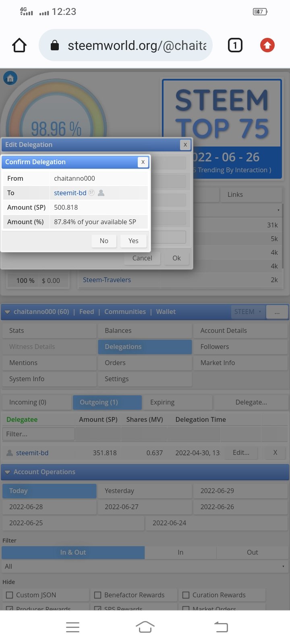Open the Balances tab
290x644 pixels.
(145, 330)
